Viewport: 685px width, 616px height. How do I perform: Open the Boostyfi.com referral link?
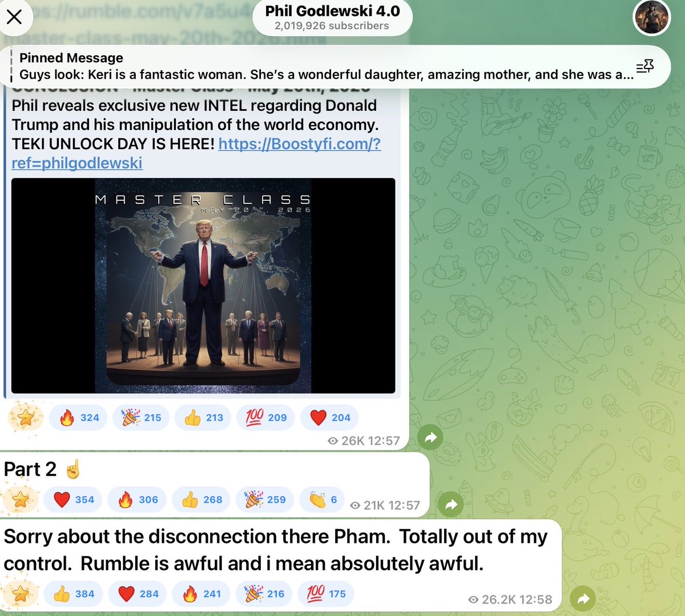pyautogui.click(x=196, y=153)
